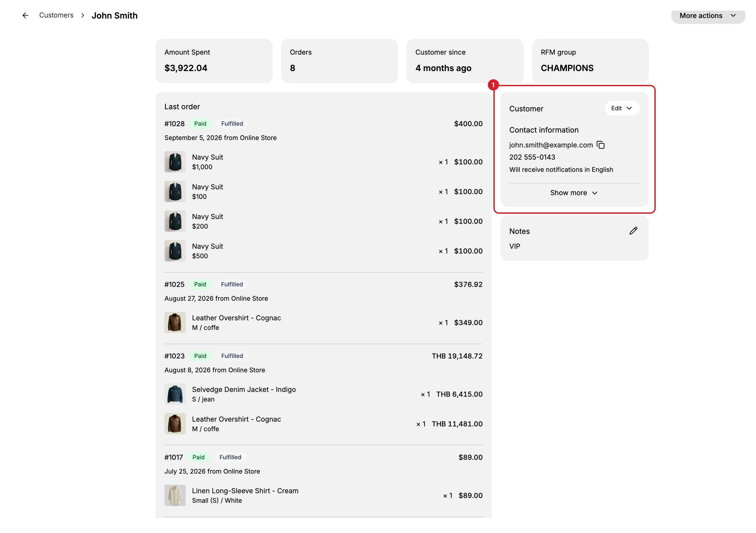Open the More actions dropdown
756x533 pixels.
click(708, 16)
